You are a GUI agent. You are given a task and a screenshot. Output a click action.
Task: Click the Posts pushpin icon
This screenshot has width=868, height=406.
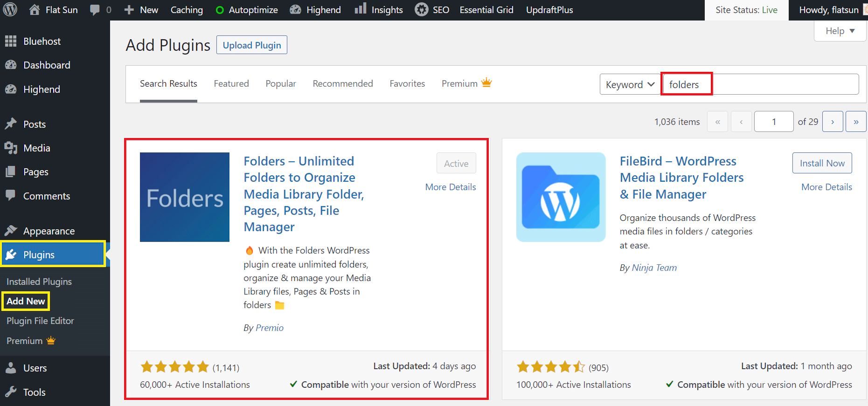coord(11,124)
